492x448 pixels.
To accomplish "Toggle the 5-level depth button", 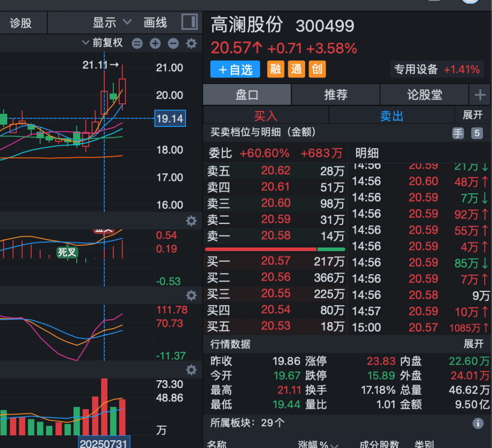I will coord(477,133).
